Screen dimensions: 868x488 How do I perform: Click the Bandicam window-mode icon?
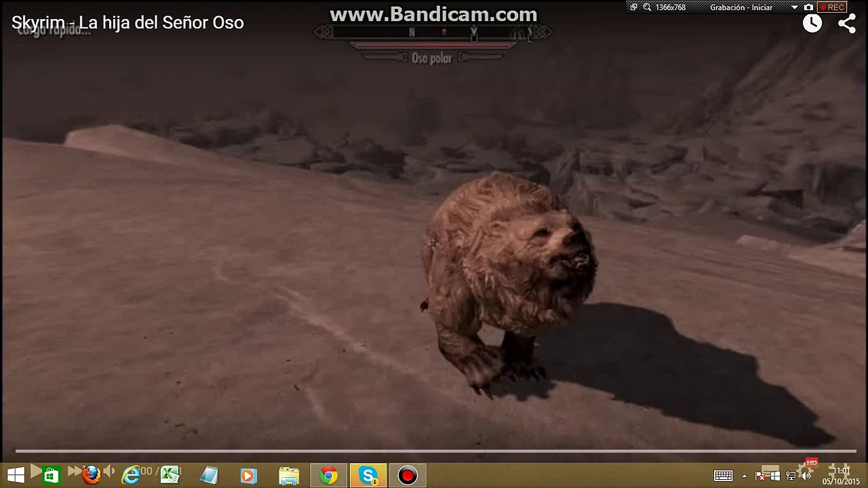click(633, 7)
